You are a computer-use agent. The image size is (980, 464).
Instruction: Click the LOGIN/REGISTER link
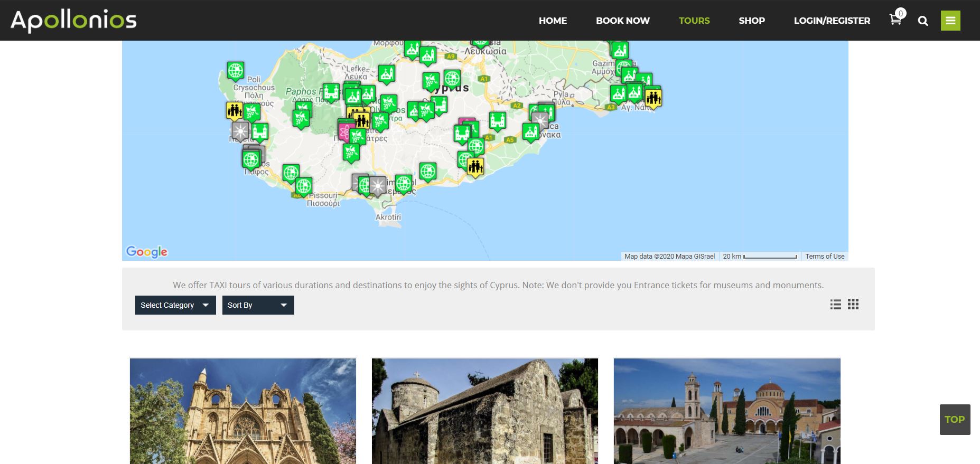832,21
